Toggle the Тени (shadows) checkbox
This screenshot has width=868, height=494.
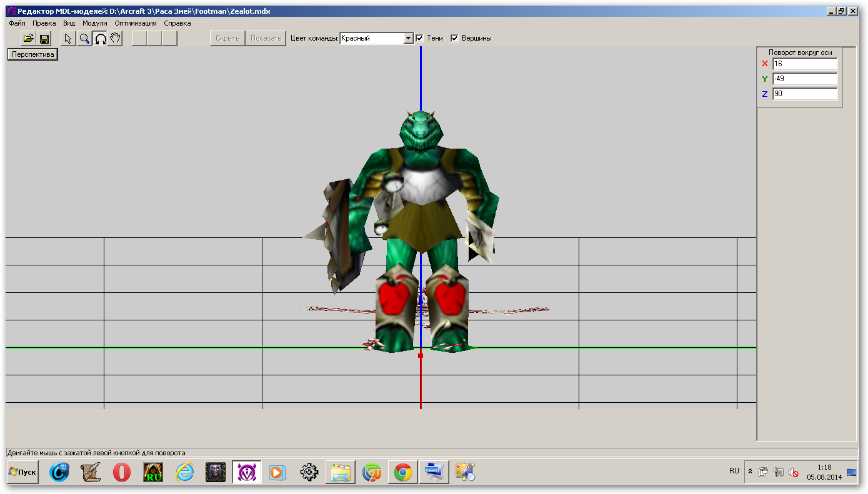pyautogui.click(x=420, y=38)
